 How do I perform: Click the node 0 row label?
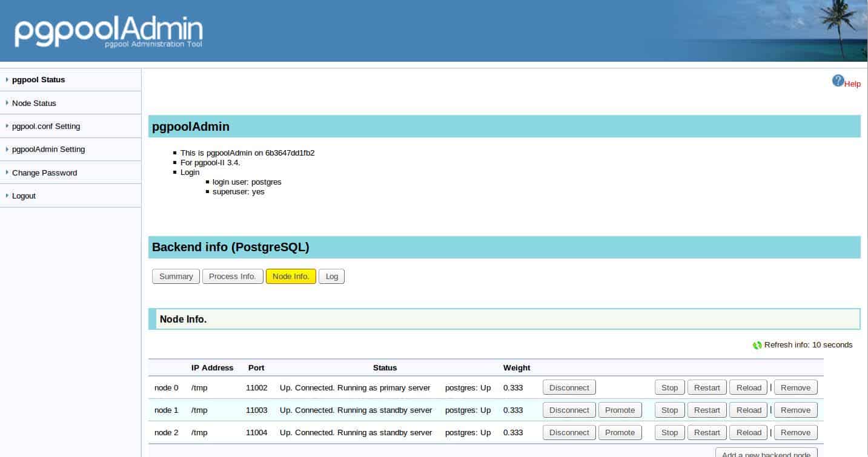(x=167, y=387)
